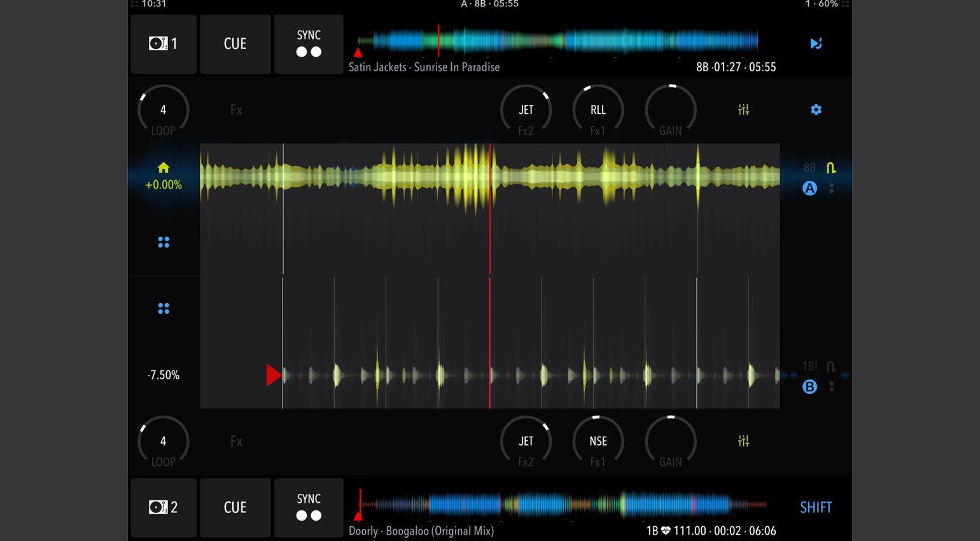Open the blue settings gear
This screenshot has height=541, width=980.
pos(816,110)
